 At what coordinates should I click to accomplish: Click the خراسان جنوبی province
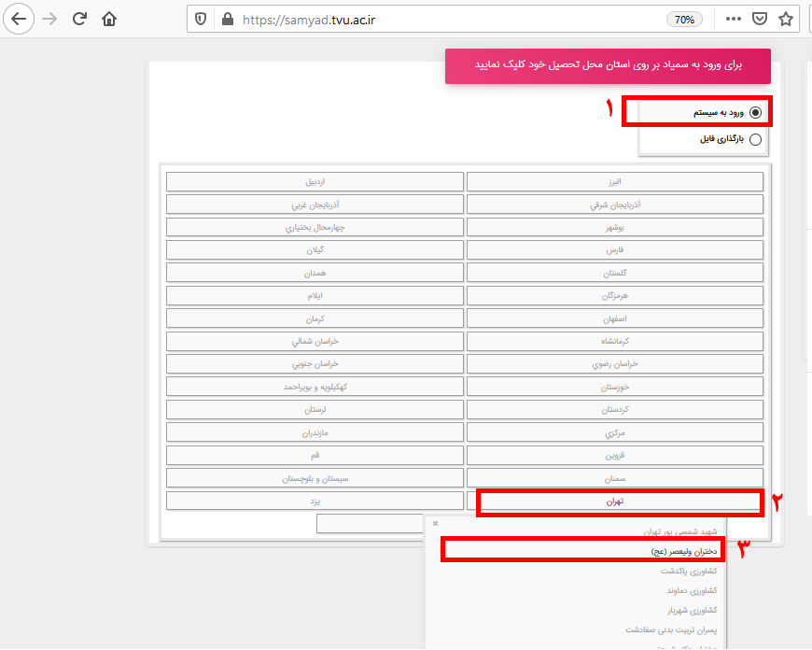(315, 364)
